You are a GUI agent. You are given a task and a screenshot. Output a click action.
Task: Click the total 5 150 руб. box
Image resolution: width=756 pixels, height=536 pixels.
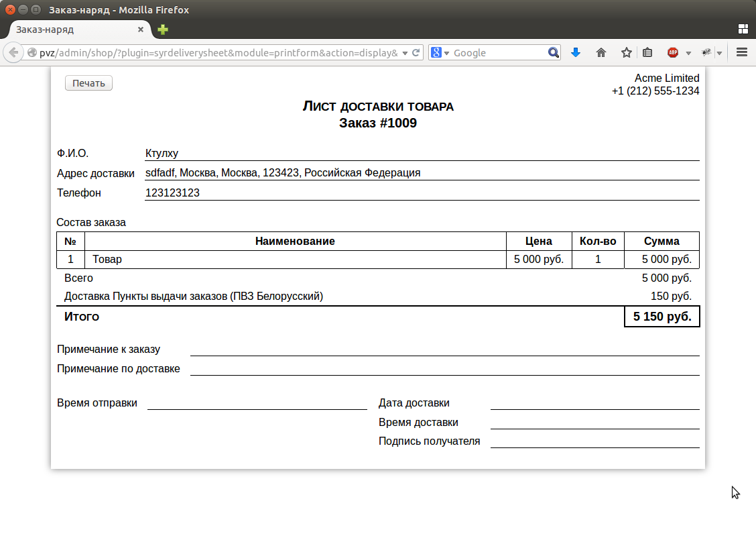click(x=662, y=317)
